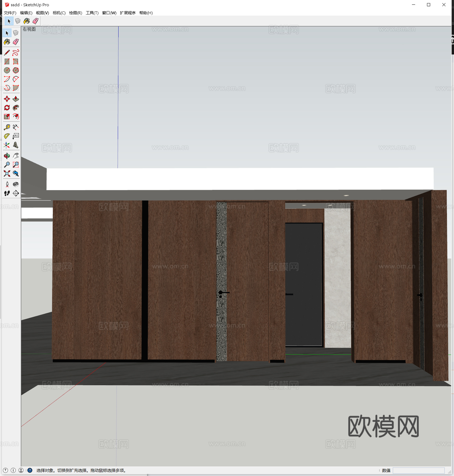The image size is (454, 476).
Task: Close the SketchUp Pro window
Action: tap(444, 5)
